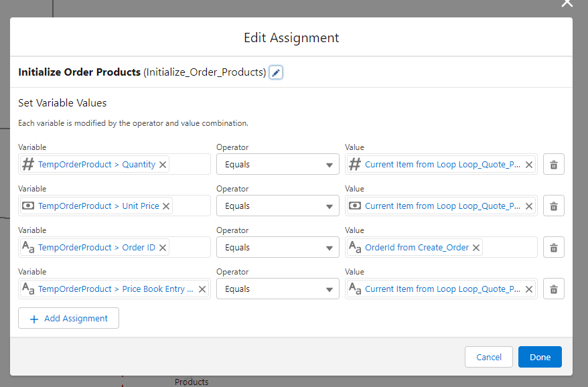Screen dimensions: 588x387
Task: Expand the Operator dropdown for Unit Price
Action: [x=277, y=206]
